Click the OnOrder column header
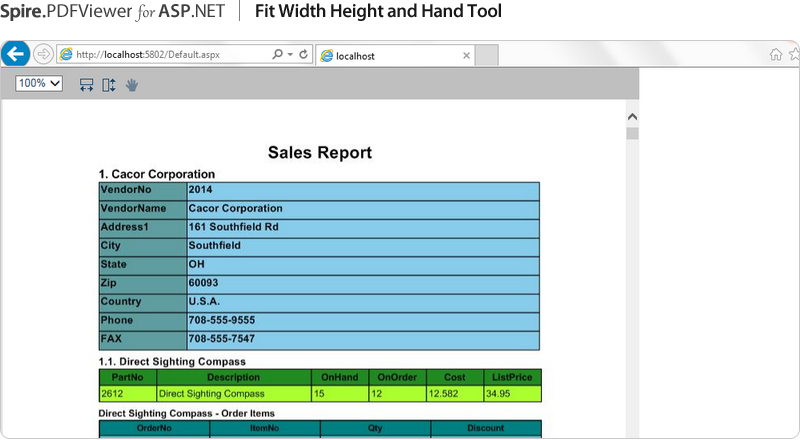 tap(397, 377)
